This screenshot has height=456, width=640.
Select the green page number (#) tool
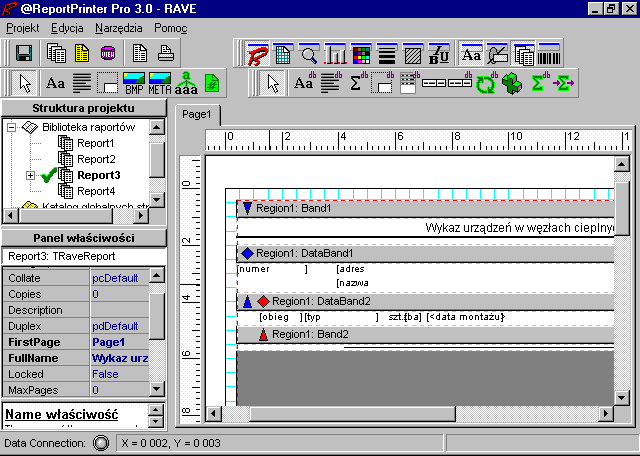(x=211, y=83)
